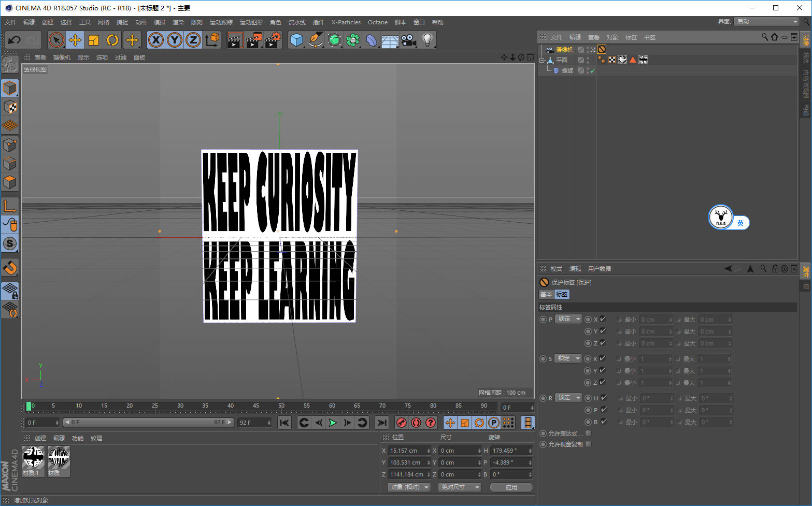The width and height of the screenshot is (812, 506).
Task: Select the 材质 material thumbnail
Action: point(59,461)
